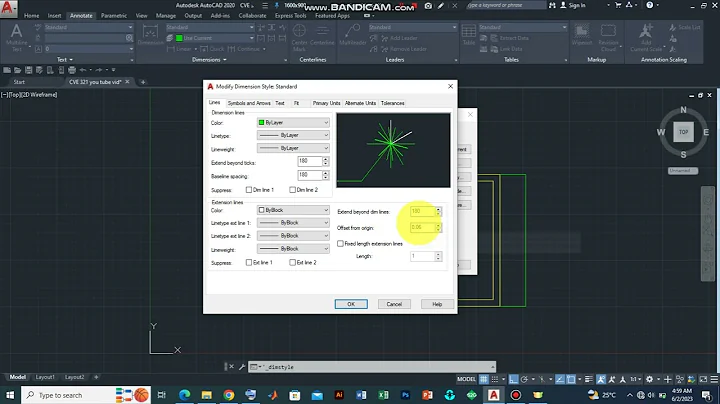720x404 pixels.
Task: Open the dimension line Linetype dropdown
Action: coord(293,135)
